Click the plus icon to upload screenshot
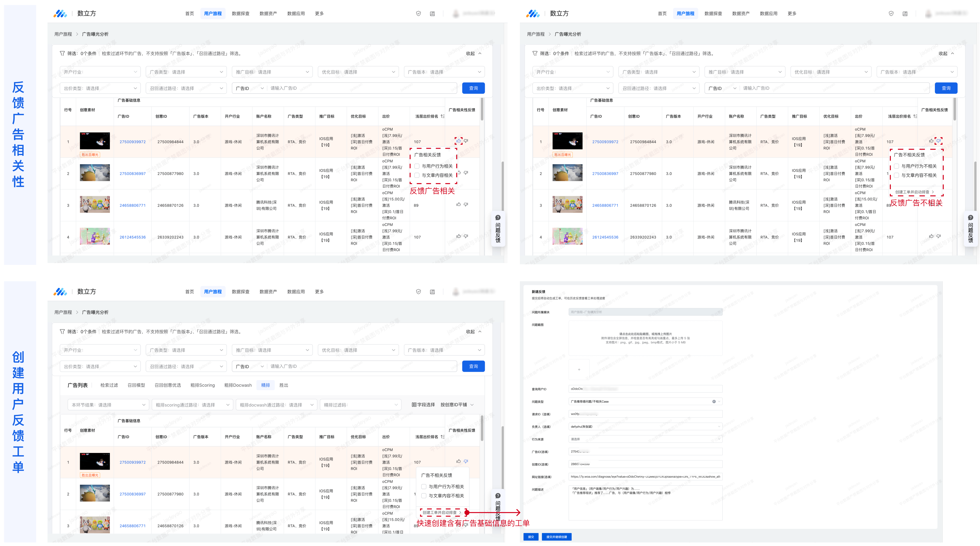This screenshot has width=980, height=546. click(579, 369)
